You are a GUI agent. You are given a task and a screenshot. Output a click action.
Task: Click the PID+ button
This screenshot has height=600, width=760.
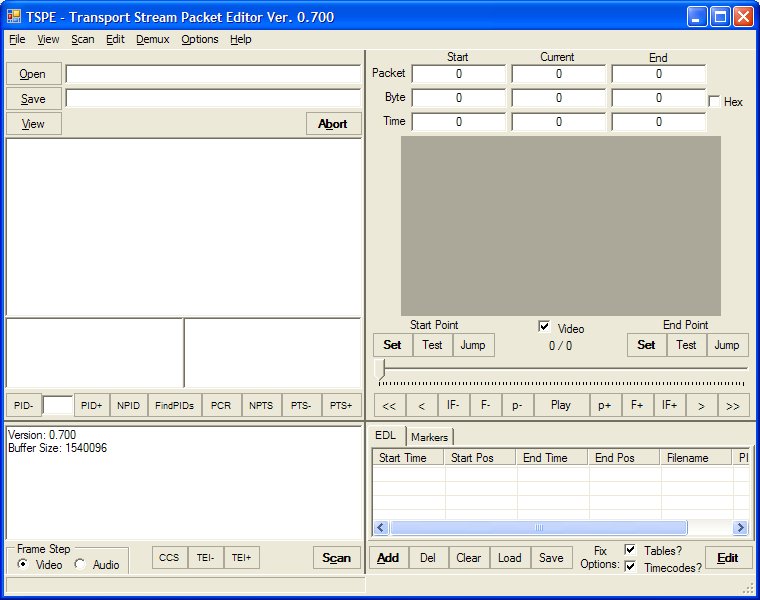92,405
